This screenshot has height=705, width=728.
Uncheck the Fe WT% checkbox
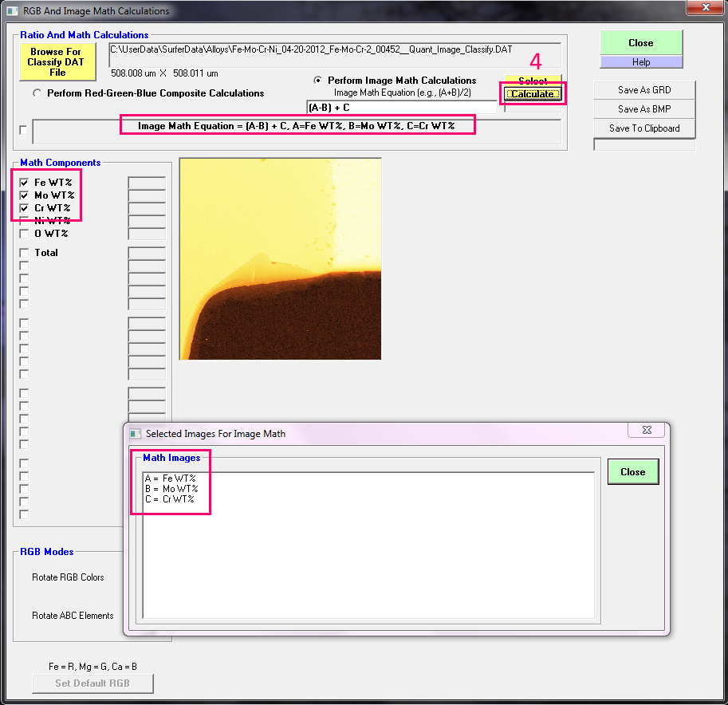[24, 183]
